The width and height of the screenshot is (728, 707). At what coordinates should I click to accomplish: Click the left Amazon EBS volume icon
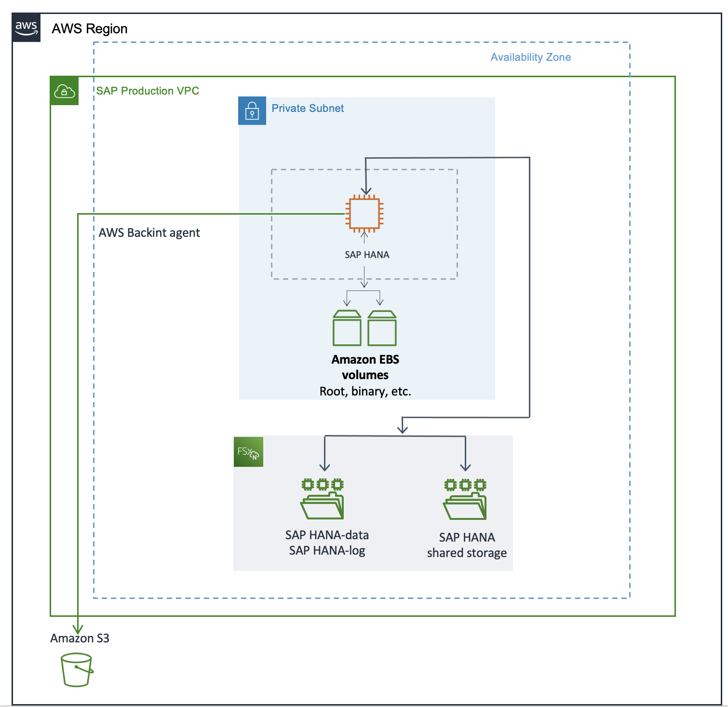347,330
